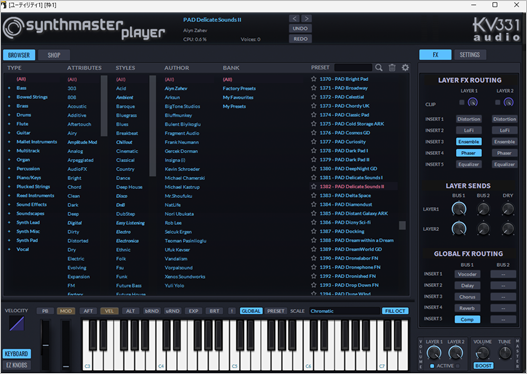Star the 1382 - PAD Delicate Sounds II preset

click(314, 186)
